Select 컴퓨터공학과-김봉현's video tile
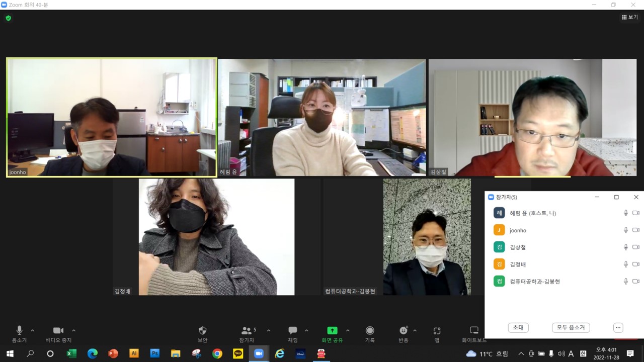Viewport: 644px width, 362px height. pyautogui.click(x=427, y=237)
